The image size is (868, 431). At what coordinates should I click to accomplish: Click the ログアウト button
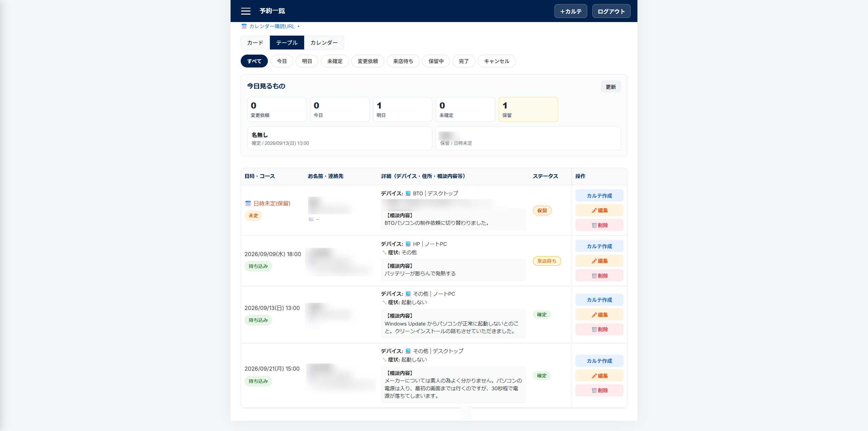click(x=611, y=11)
